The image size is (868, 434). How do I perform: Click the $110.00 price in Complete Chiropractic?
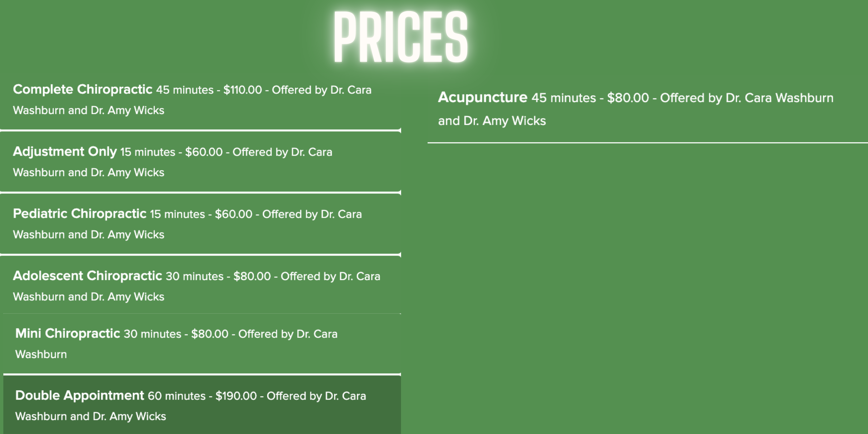243,90
